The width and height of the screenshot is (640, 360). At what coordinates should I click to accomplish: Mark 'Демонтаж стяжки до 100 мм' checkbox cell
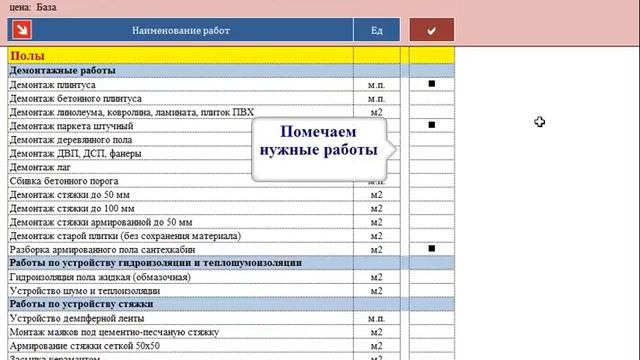pyautogui.click(x=431, y=208)
